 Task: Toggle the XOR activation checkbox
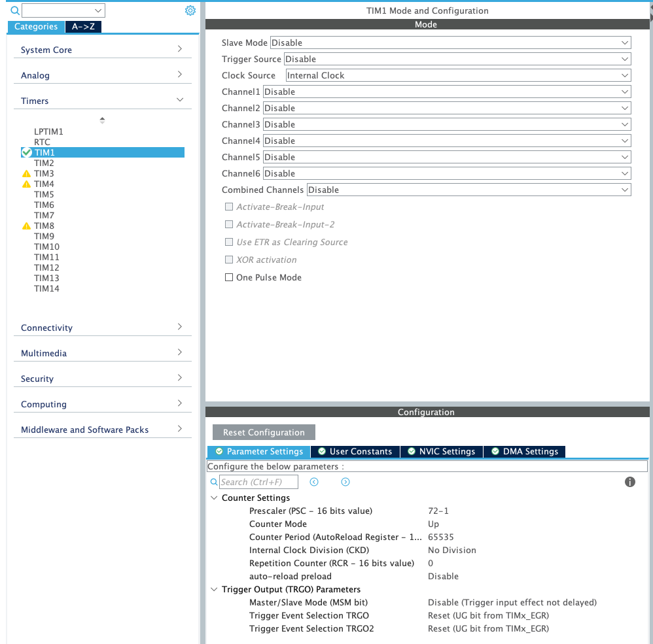[x=229, y=260]
